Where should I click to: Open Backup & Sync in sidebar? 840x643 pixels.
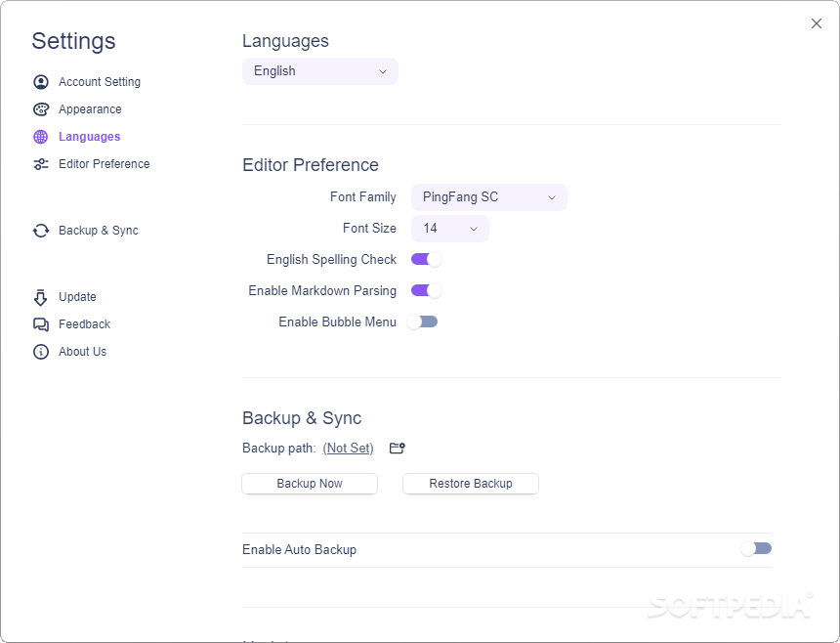coord(99,231)
